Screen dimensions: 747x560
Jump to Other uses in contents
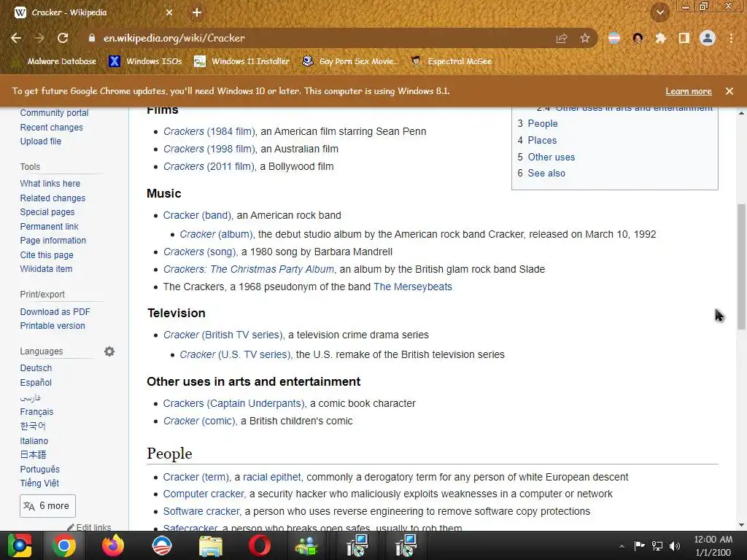(551, 157)
